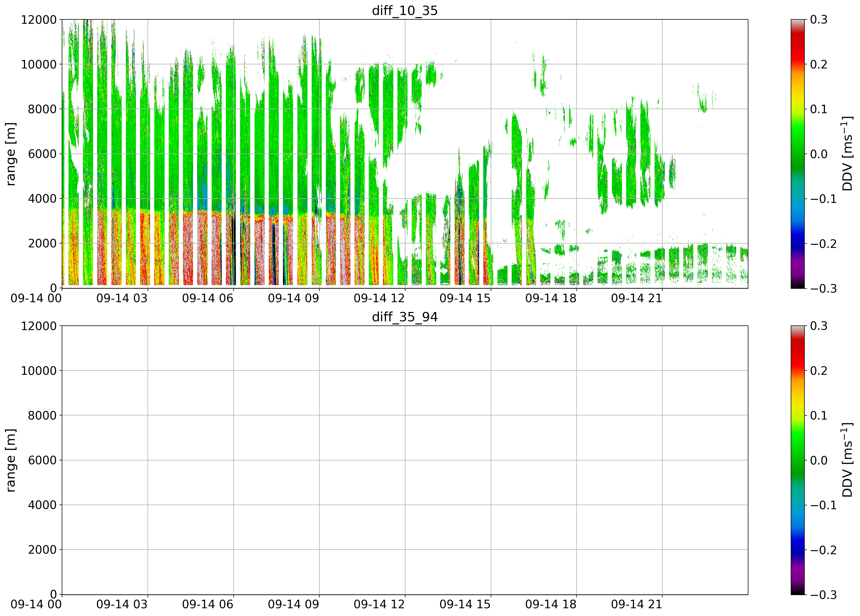The image size is (860, 616).
Task: Click the 6000 range tick of diff_10_35 plot
Action: point(42,154)
